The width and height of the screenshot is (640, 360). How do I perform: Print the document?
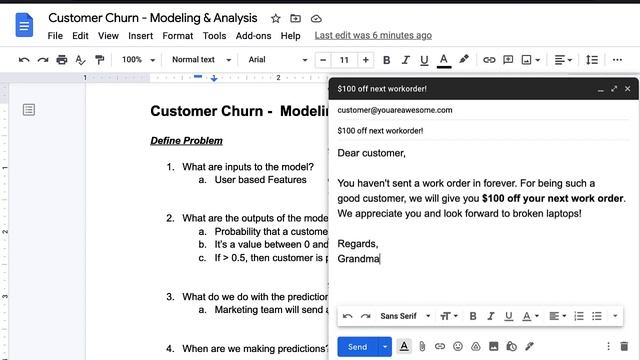(x=62, y=60)
